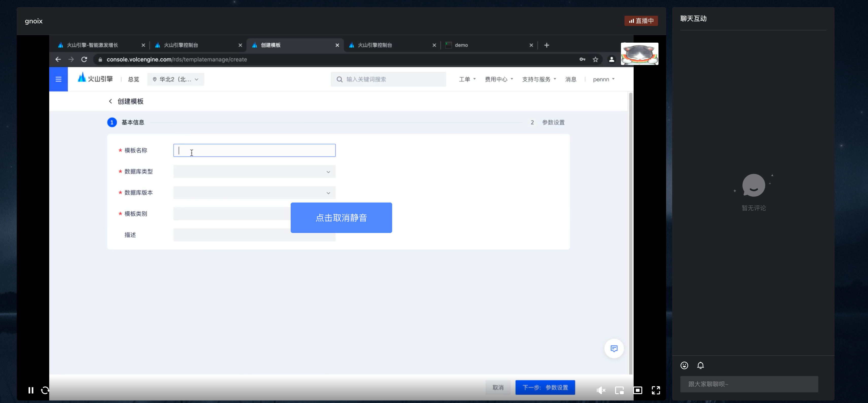Open a new browser tab
Screen dimensions: 868x403
click(547, 45)
